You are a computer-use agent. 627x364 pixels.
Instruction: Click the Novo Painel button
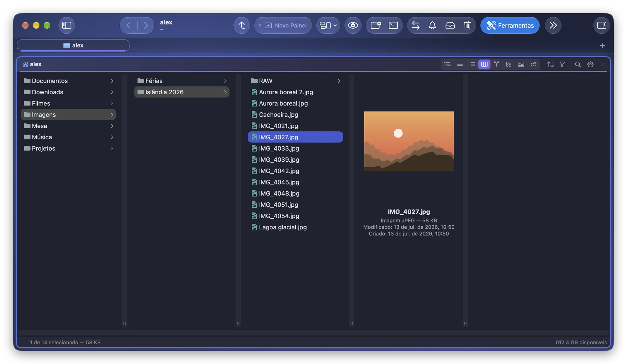(283, 25)
